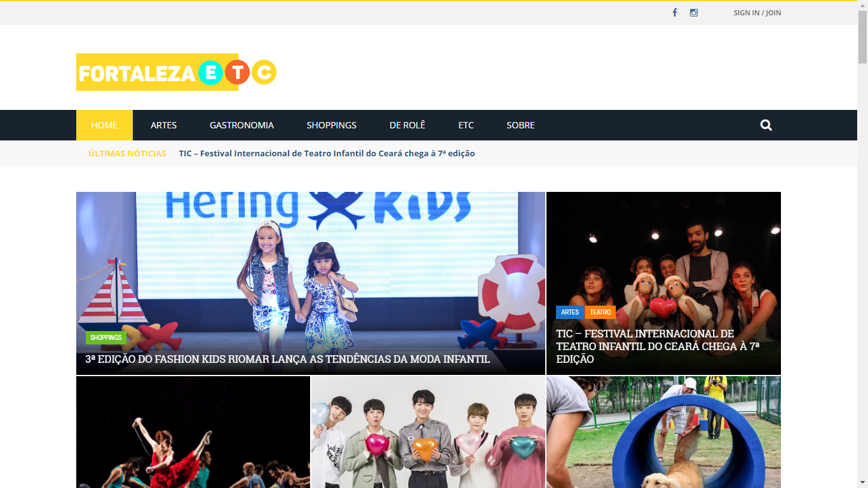
Task: Click the Últimas Notícias label
Action: (127, 153)
